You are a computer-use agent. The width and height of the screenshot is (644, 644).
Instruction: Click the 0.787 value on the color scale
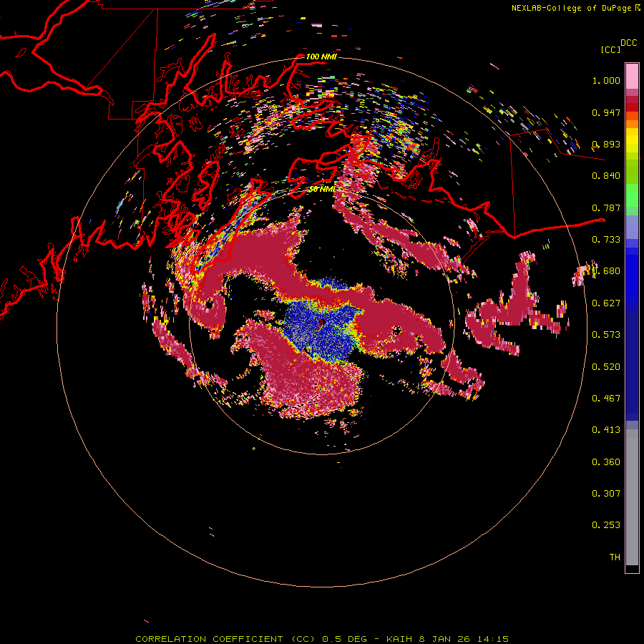(606, 208)
